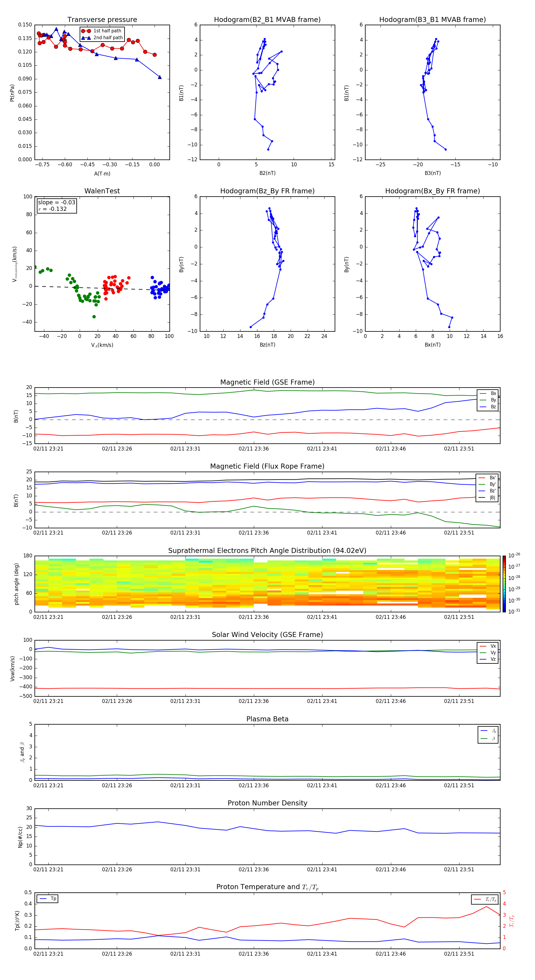Select 'Vx' in the solar wind legend

(488, 646)
